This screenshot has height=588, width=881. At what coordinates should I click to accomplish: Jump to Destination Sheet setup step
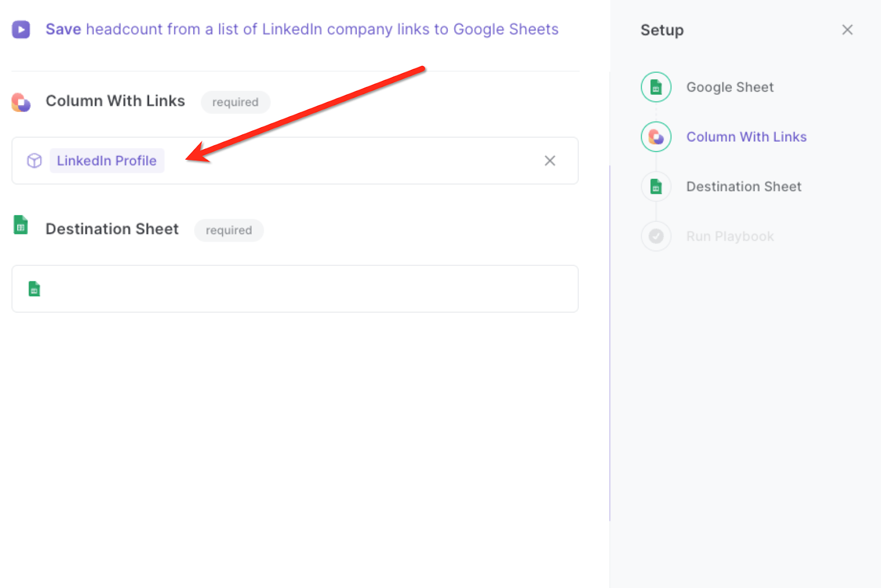click(743, 187)
